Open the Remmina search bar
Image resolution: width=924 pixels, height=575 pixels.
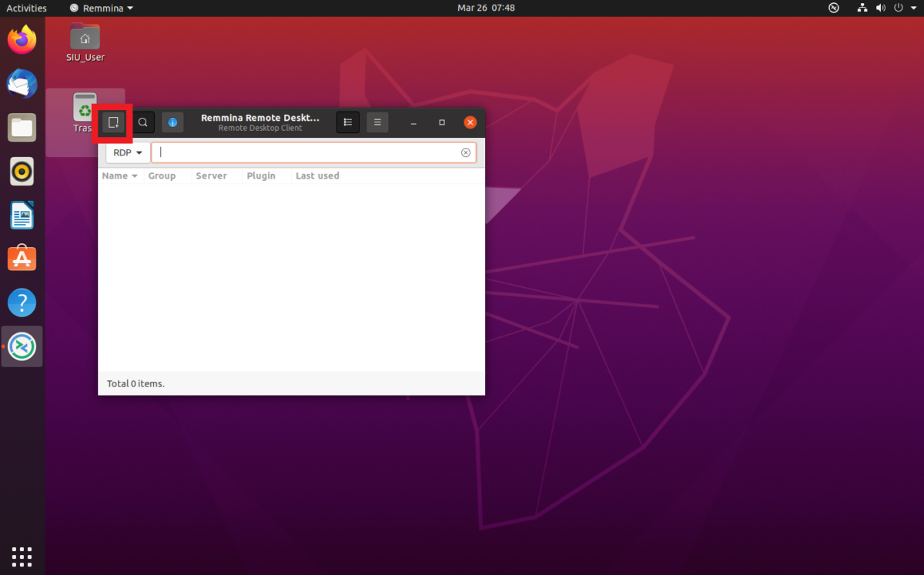pyautogui.click(x=143, y=122)
